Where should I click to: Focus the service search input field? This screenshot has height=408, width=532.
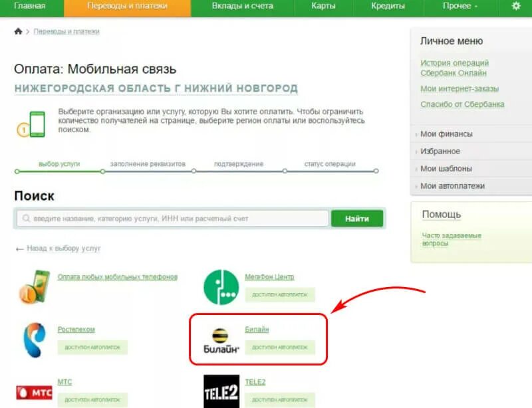tap(173, 219)
